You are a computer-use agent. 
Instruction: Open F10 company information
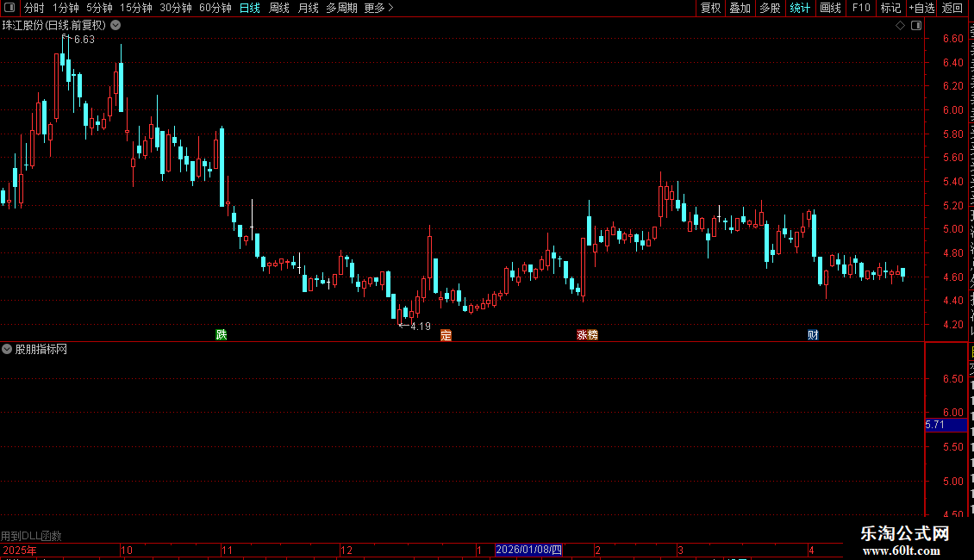coord(861,8)
